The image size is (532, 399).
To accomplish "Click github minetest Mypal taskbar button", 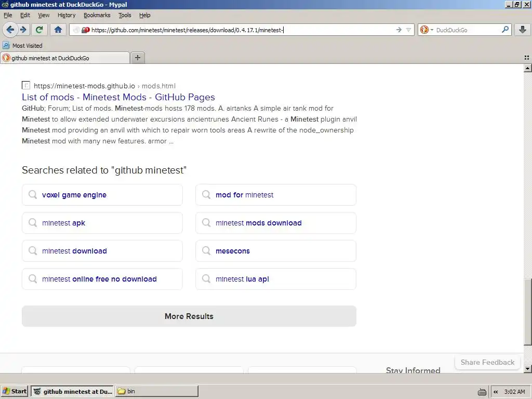I will [73, 391].
